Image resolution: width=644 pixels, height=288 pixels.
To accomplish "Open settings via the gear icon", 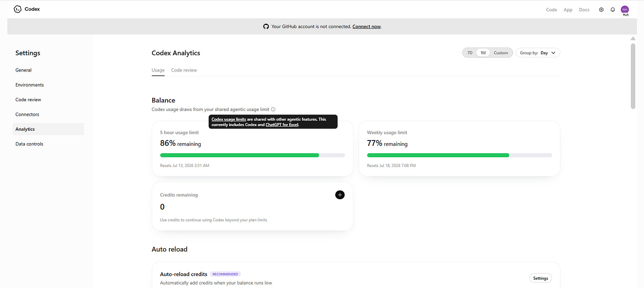I will (x=601, y=10).
